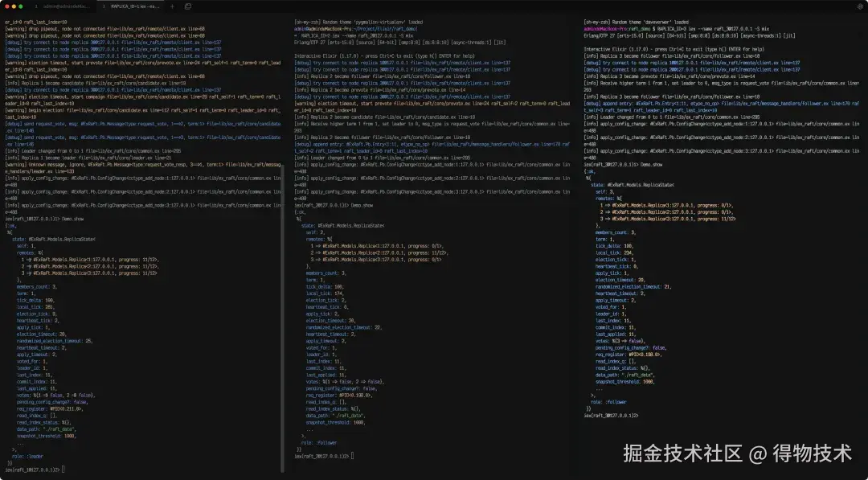
Task: Open a new tab with plus icon
Action: point(172,6)
